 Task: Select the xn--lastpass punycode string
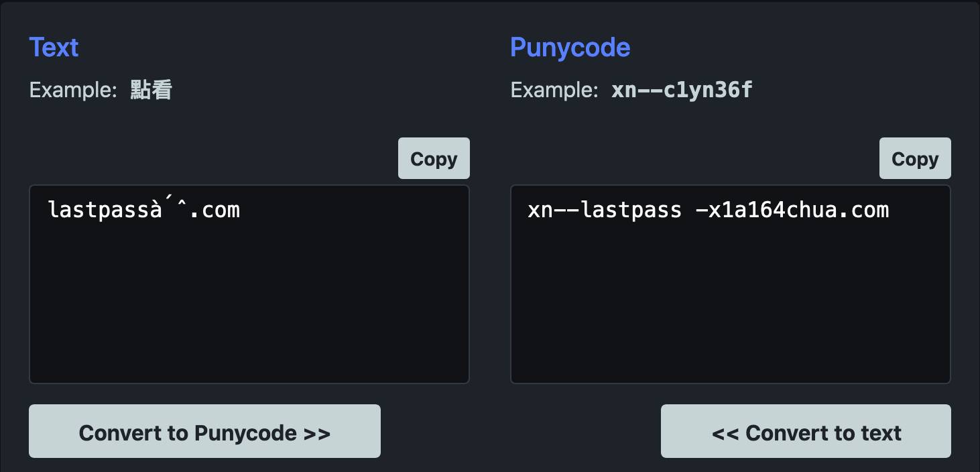coord(709,209)
